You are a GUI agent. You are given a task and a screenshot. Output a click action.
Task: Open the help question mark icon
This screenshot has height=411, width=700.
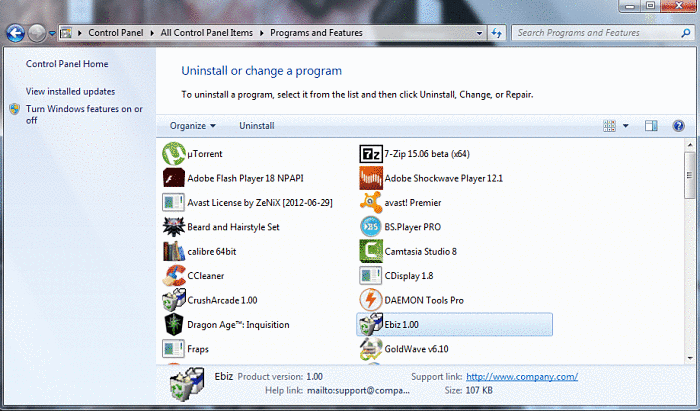678,126
